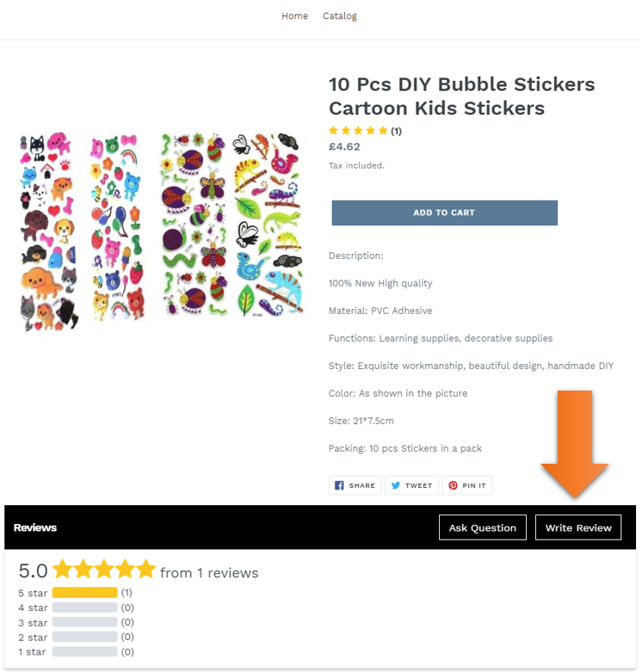642x672 pixels.
Task: Click the Facebook Share icon
Action: coord(339,485)
